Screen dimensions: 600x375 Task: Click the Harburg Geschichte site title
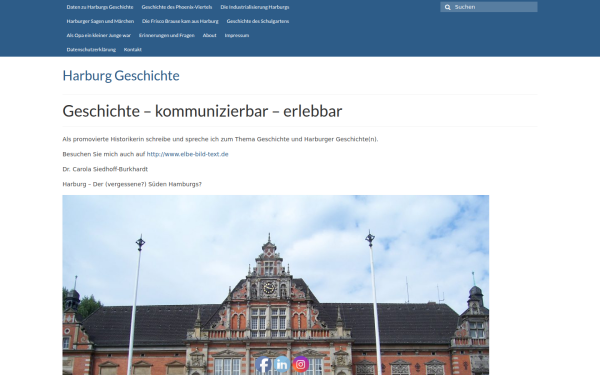121,76
